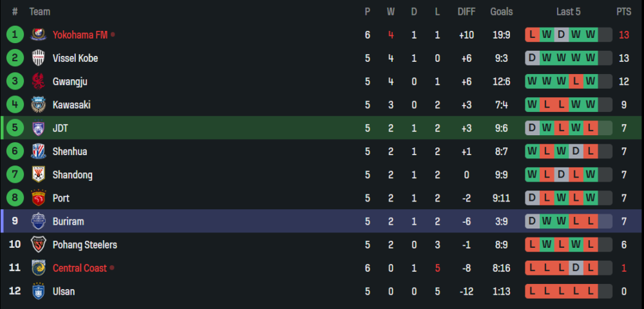
Task: Click the Goals column header
Action: pyautogui.click(x=502, y=12)
